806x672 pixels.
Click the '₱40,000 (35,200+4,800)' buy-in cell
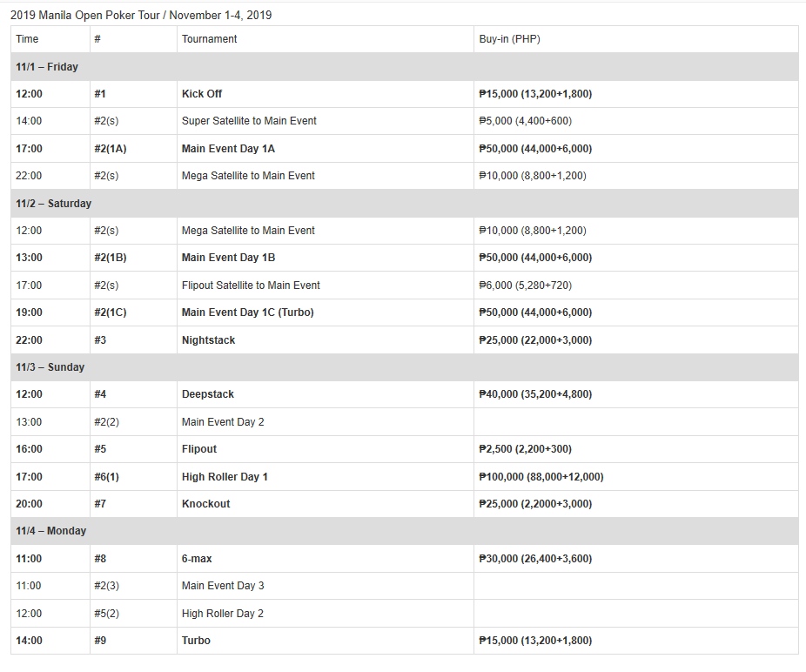[x=636, y=394]
